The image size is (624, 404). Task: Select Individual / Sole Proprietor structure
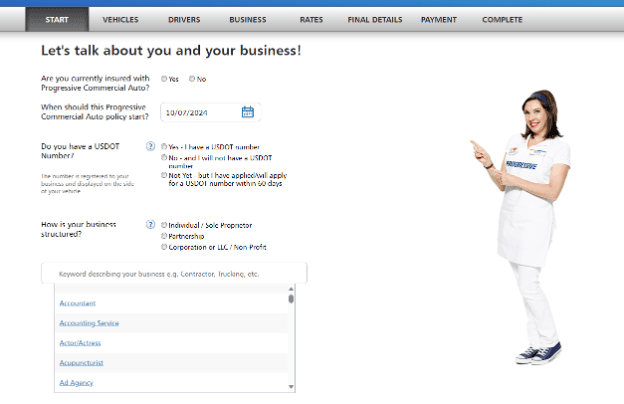tap(164, 225)
